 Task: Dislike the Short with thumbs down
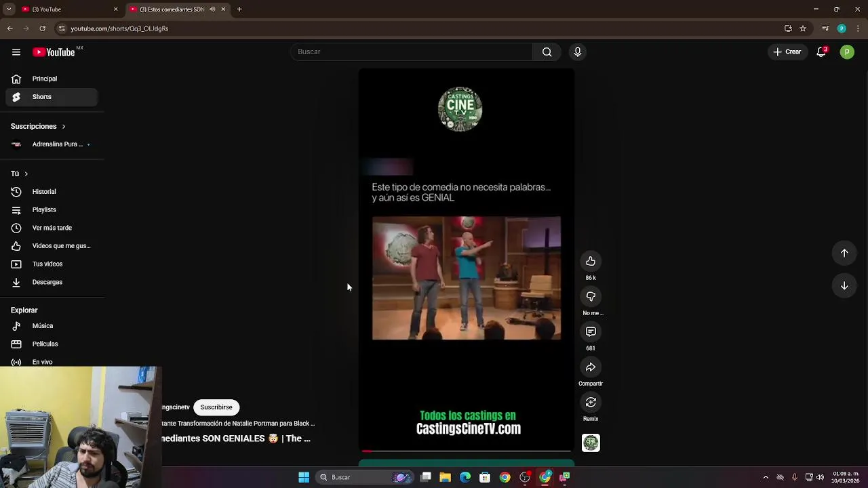coord(591,297)
